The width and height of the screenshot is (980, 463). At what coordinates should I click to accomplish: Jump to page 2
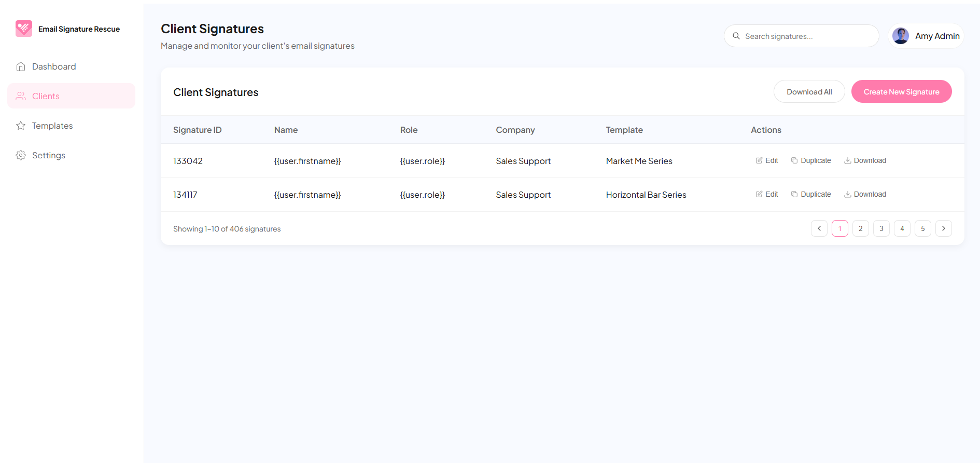(861, 228)
